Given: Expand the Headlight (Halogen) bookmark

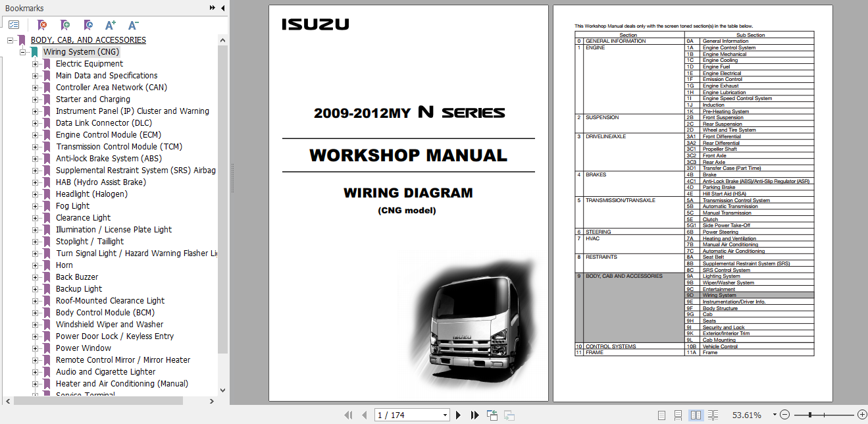Looking at the screenshot, I should coord(36,194).
